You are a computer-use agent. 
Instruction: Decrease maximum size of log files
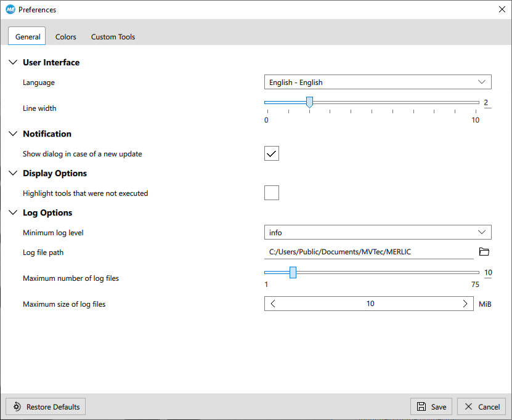274,304
